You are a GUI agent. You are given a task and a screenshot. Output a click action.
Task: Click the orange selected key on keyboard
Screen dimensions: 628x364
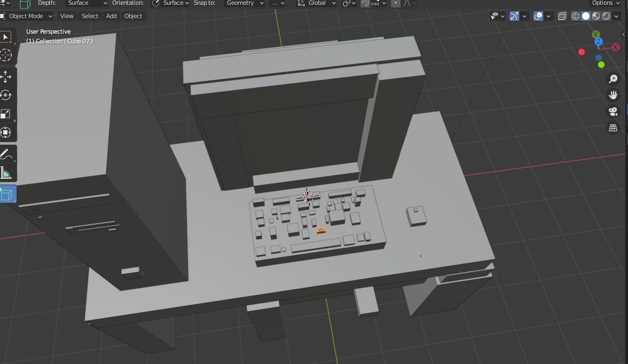pyautogui.click(x=321, y=231)
